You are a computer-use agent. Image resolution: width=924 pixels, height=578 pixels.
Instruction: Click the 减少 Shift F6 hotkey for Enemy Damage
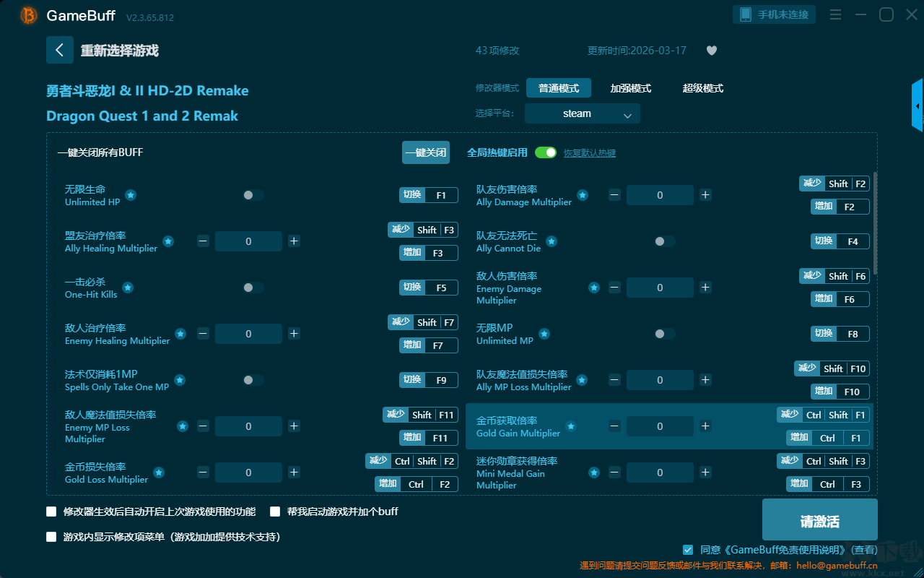tap(834, 276)
